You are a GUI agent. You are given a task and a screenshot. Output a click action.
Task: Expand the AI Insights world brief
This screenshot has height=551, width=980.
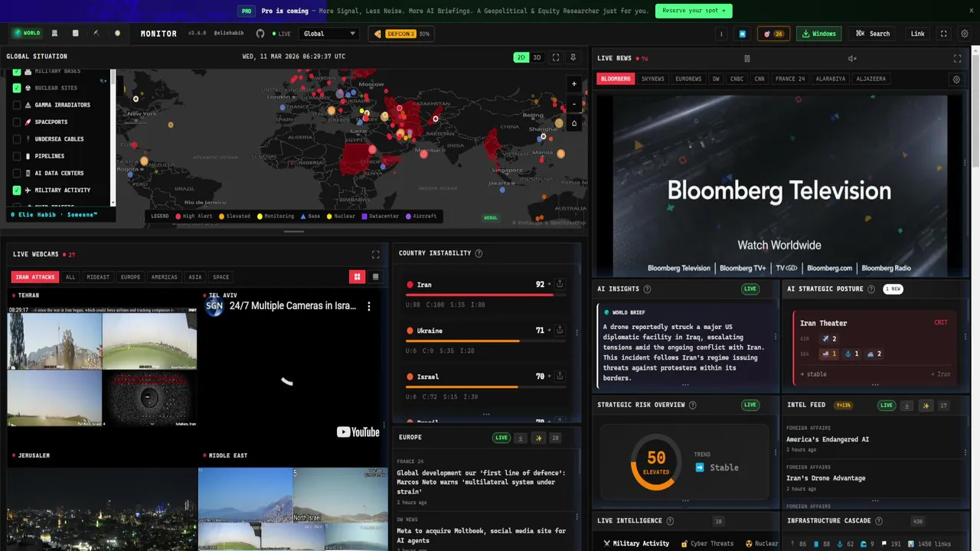(x=685, y=385)
